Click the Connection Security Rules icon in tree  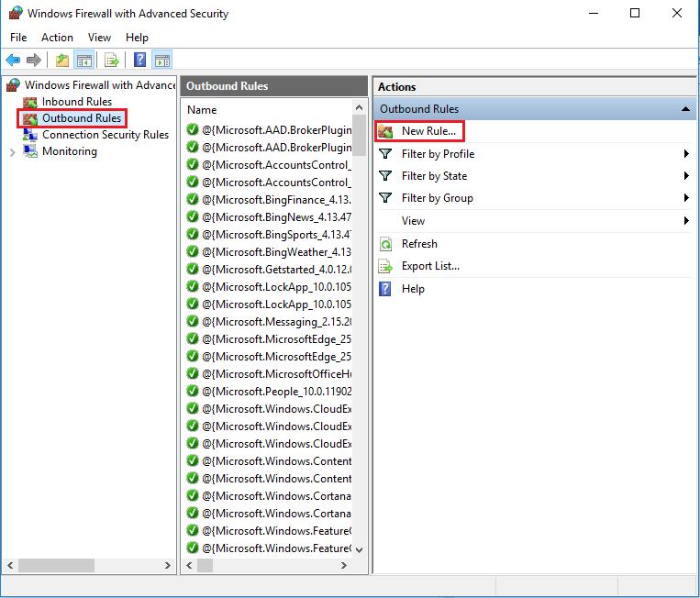coord(30,135)
